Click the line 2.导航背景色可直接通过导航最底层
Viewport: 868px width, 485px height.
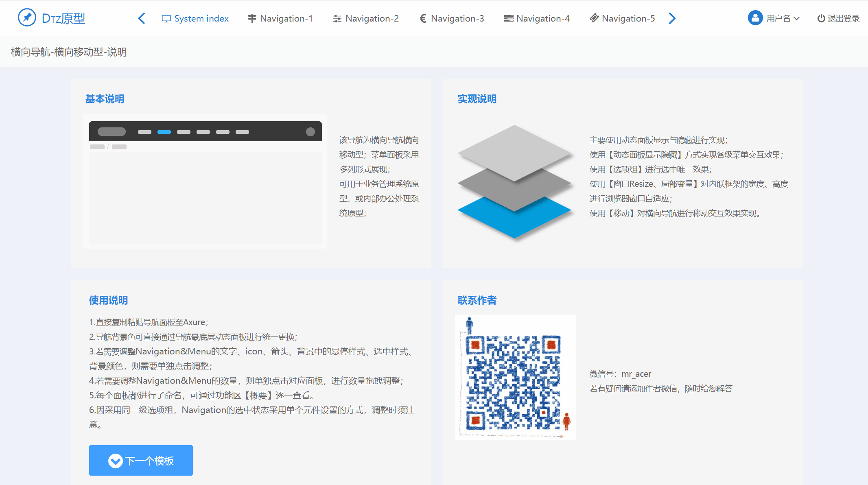pos(193,337)
